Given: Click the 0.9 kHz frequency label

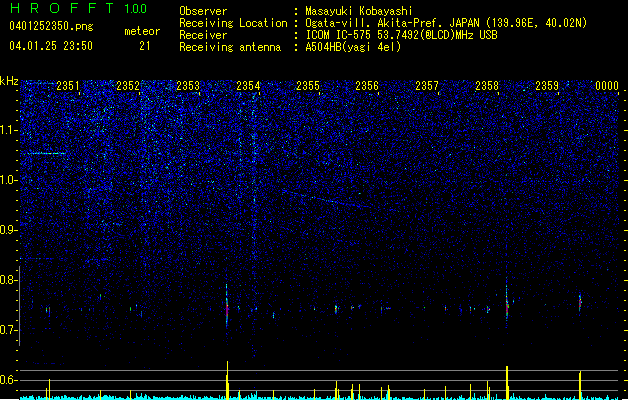Looking at the screenshot, I should point(9,230).
